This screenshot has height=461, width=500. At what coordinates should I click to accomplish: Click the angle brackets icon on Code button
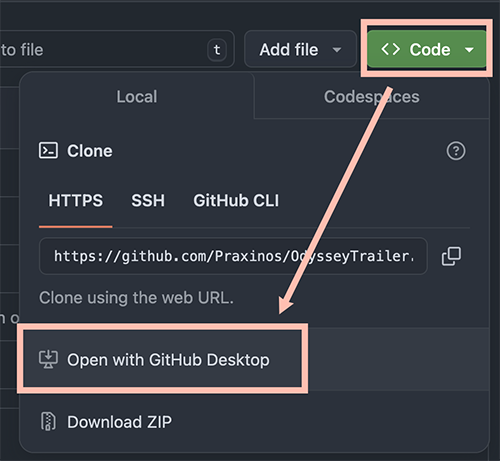(390, 49)
